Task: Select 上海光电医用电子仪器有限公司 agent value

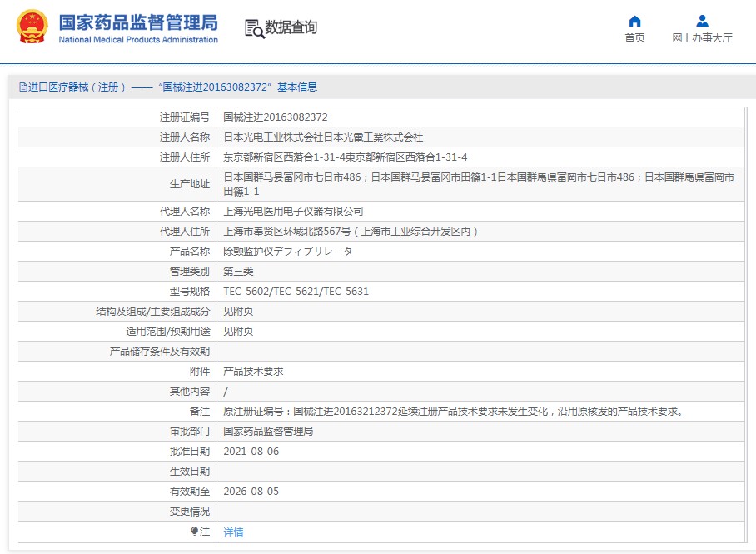Action: click(293, 212)
